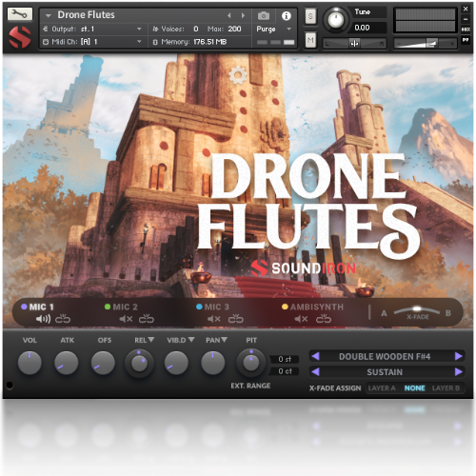Set X-Fade assign to None

pos(414,388)
